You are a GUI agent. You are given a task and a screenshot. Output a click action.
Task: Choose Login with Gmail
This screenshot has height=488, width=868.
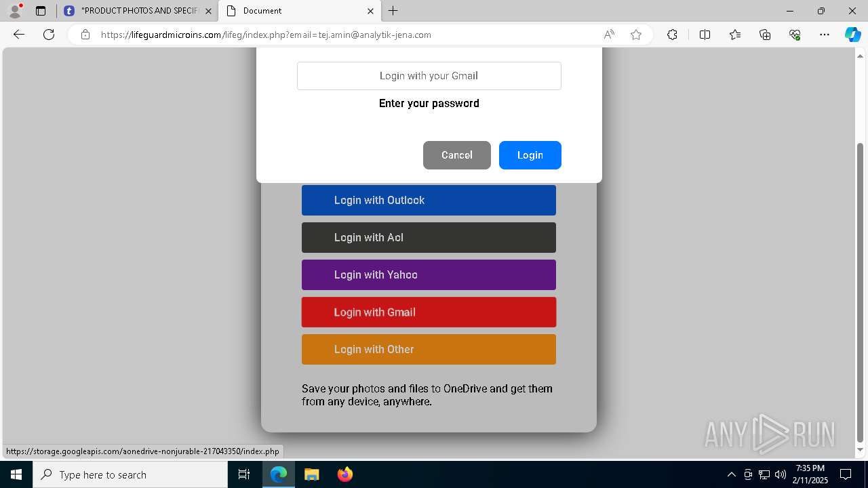click(429, 312)
